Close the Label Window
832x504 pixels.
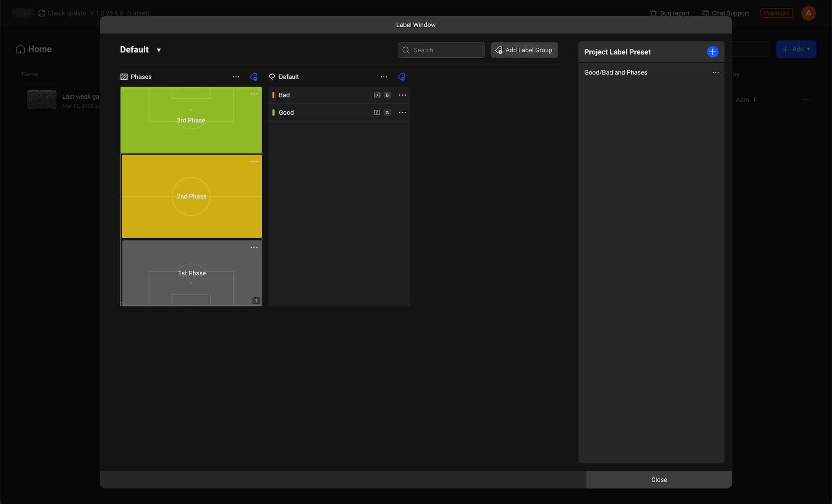(659, 480)
